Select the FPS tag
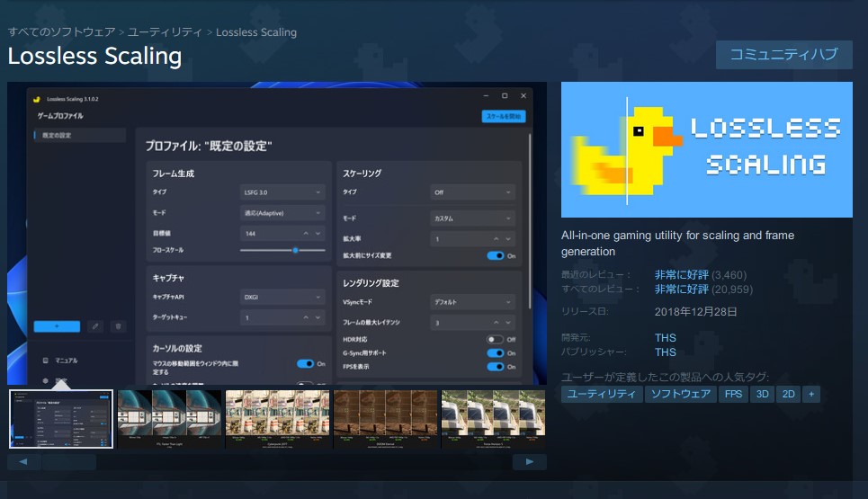The image size is (868, 499). [x=733, y=394]
